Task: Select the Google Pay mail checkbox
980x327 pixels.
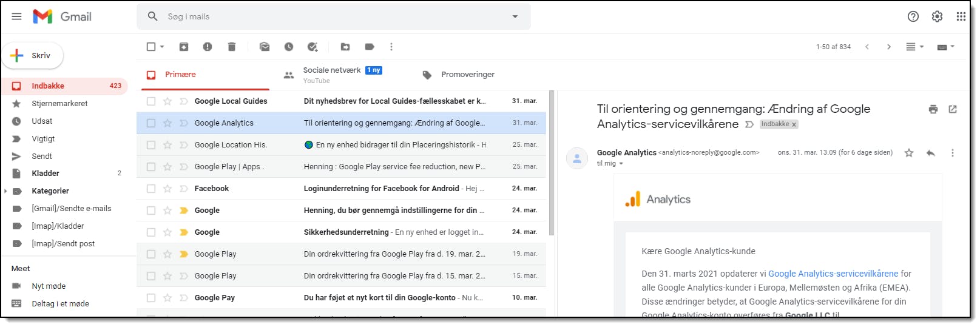Action: 151,298
